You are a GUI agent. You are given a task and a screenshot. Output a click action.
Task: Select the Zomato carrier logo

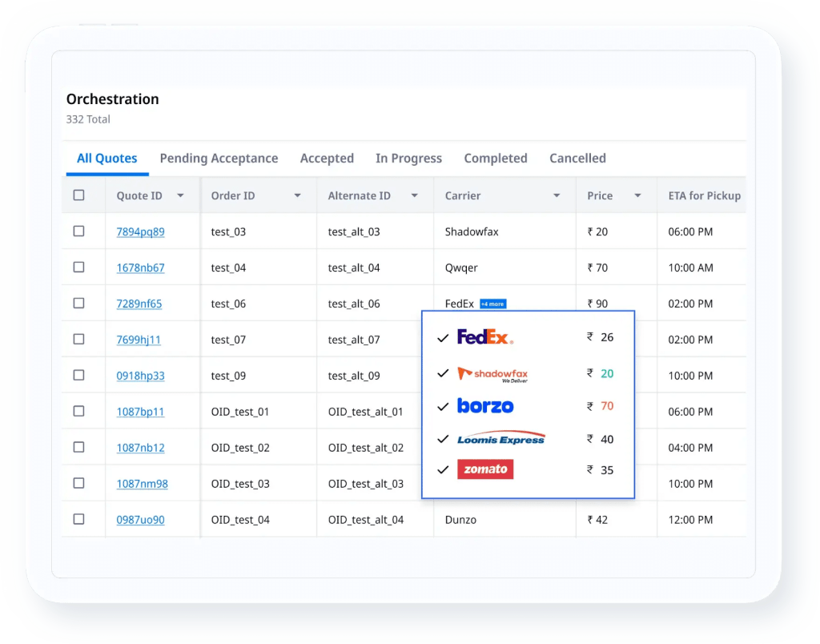485,469
